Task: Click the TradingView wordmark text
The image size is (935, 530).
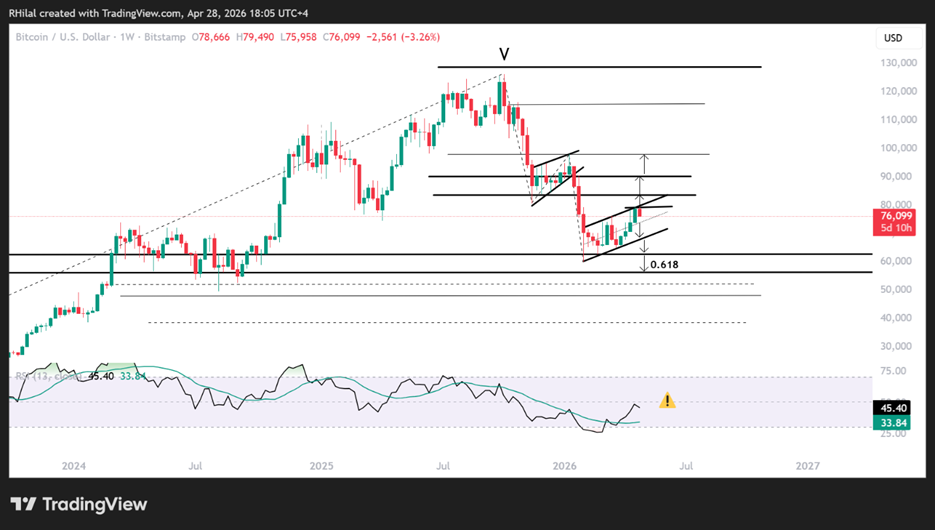Action: coord(95,504)
